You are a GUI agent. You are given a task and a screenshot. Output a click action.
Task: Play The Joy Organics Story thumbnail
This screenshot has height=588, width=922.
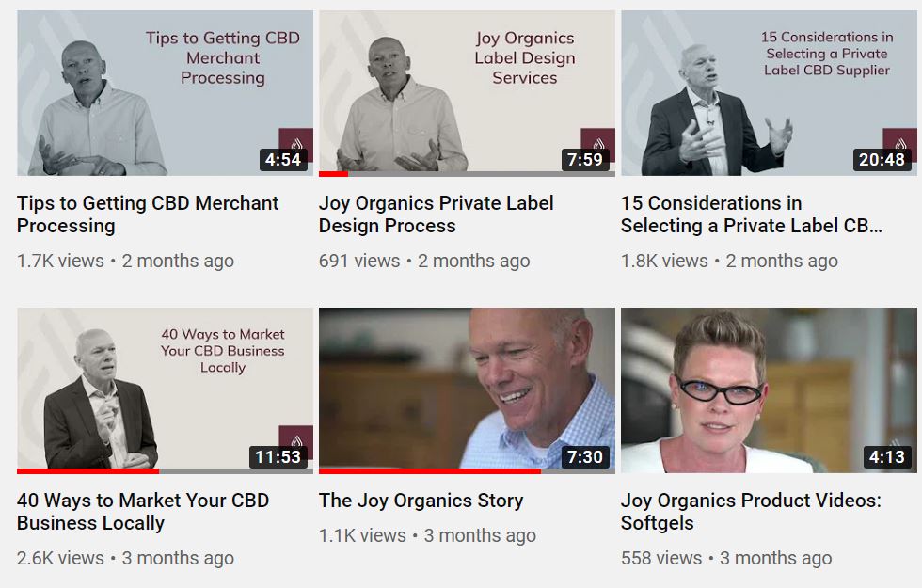click(467, 390)
